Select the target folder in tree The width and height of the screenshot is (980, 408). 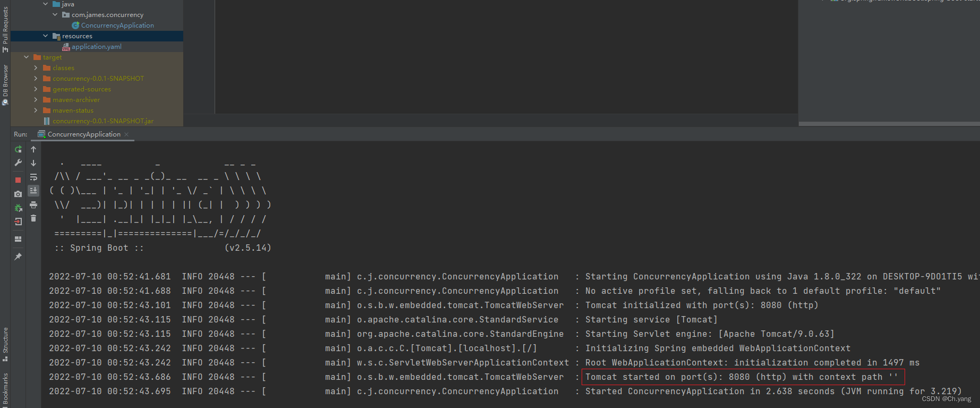[x=52, y=57]
